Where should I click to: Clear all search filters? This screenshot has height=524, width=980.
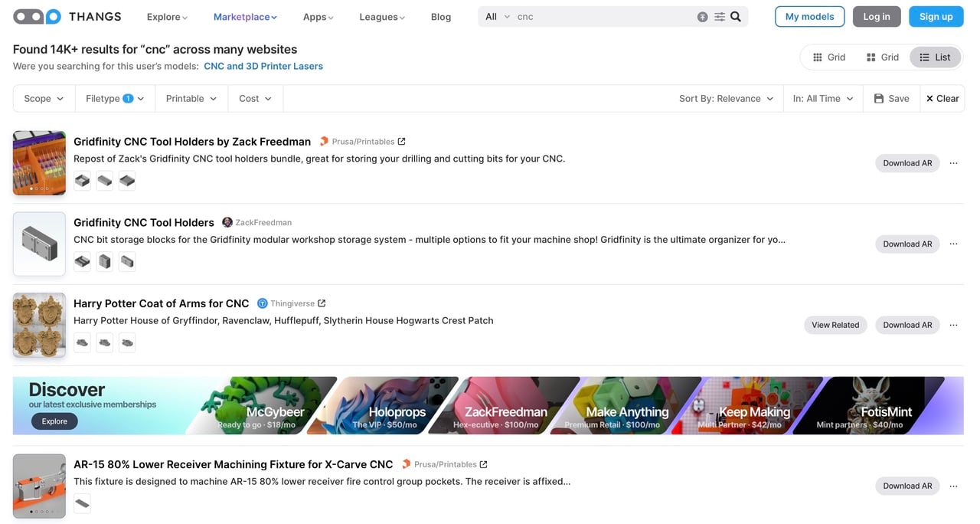[942, 98]
